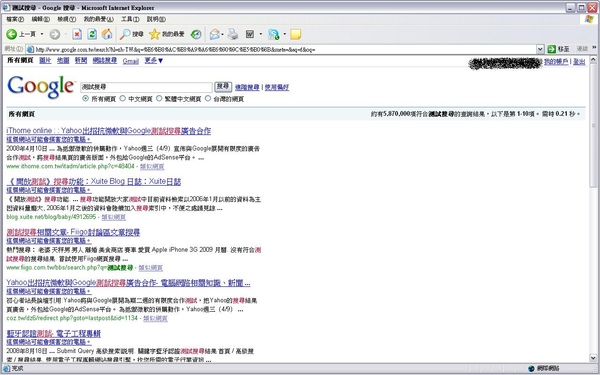Click the green Back arrow icon
600x375 pixels.
pos(11,34)
